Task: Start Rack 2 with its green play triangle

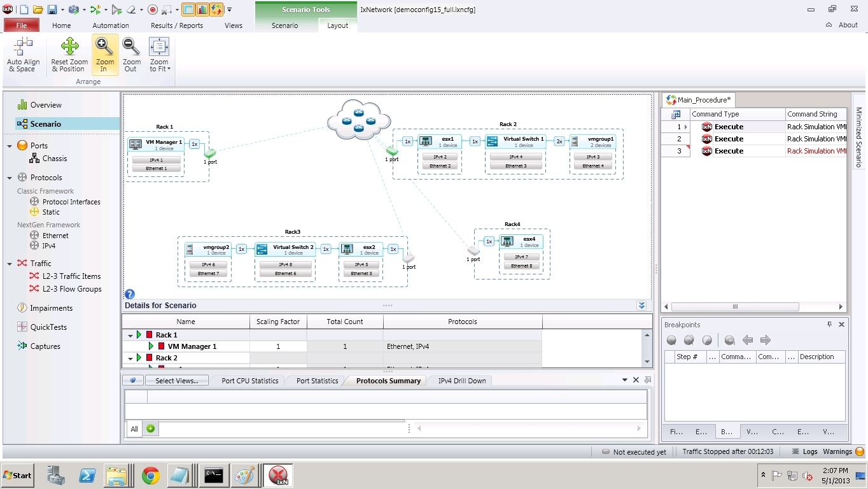Action: click(139, 358)
